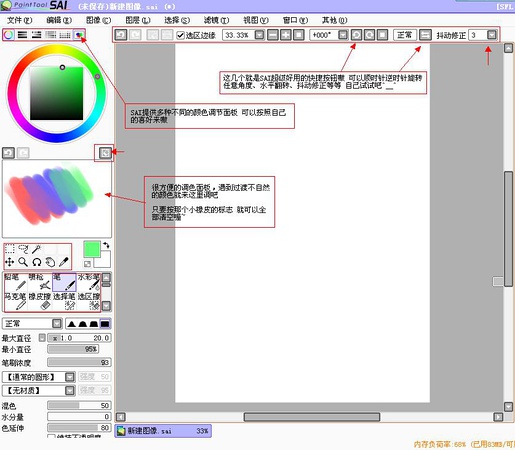
Task: Click canvas undo in top toolbar
Action: click(121, 35)
